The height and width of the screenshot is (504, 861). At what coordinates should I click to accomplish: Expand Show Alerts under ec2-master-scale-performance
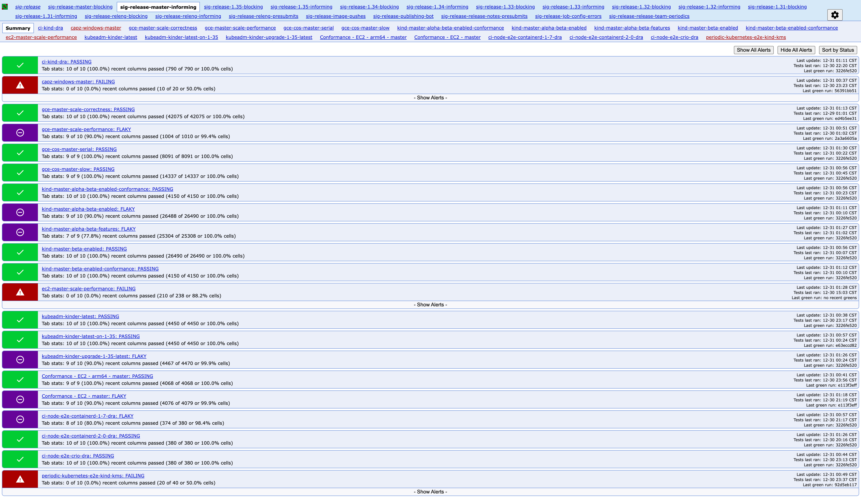point(430,305)
